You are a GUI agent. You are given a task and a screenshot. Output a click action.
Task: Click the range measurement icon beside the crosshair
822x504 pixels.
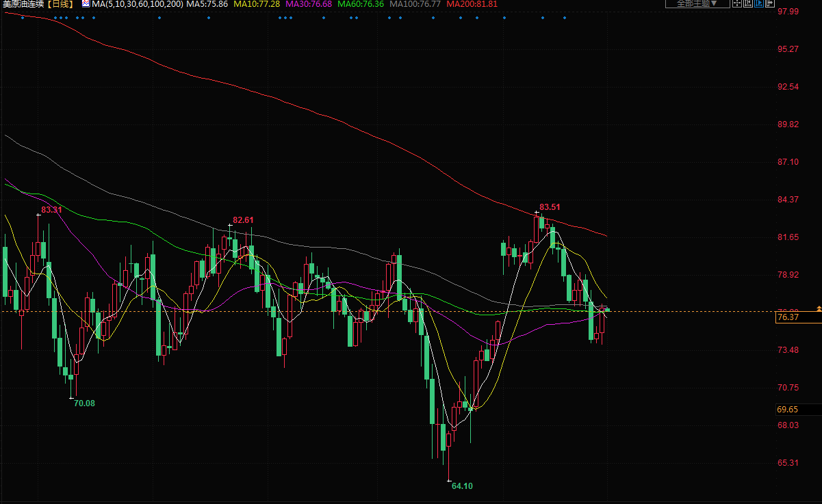click(x=747, y=3)
